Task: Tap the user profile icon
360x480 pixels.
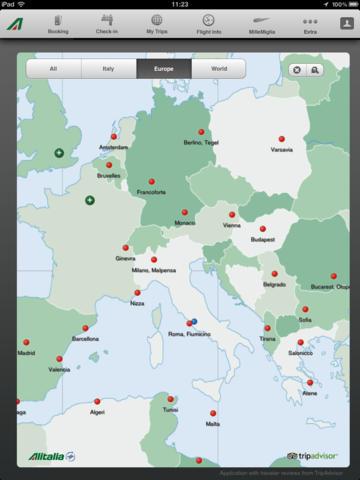Action: click(347, 23)
